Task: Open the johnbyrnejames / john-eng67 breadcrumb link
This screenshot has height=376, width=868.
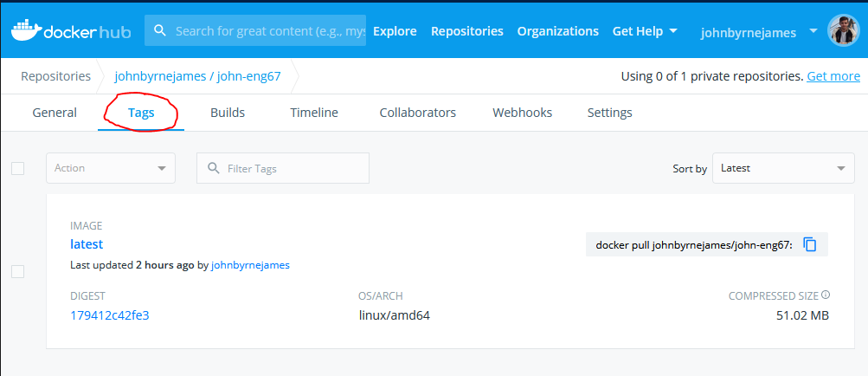Action: (x=197, y=76)
